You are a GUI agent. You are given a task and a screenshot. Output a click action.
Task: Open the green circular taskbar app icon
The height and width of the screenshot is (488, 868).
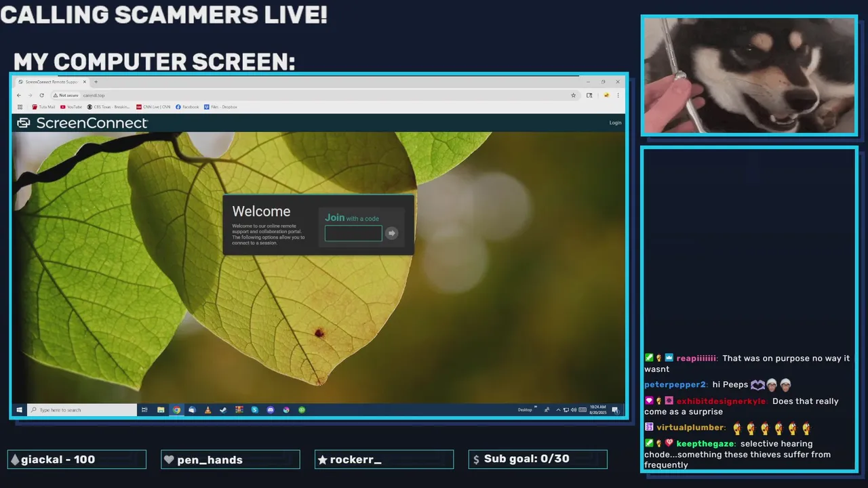point(302,410)
